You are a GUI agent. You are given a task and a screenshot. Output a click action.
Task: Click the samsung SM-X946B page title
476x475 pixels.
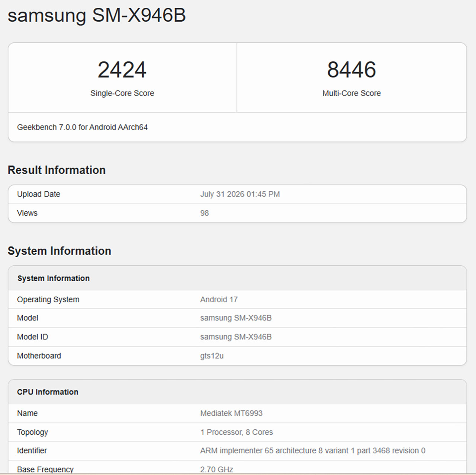pos(97,16)
